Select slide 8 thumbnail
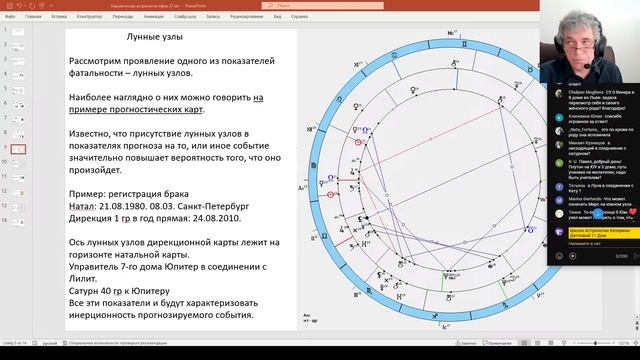This screenshot has height=360, width=640. 18,135
